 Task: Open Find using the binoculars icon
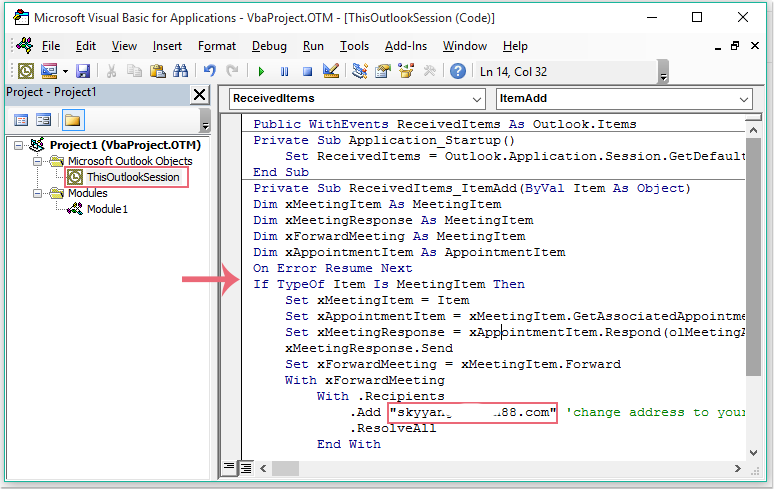pyautogui.click(x=180, y=71)
